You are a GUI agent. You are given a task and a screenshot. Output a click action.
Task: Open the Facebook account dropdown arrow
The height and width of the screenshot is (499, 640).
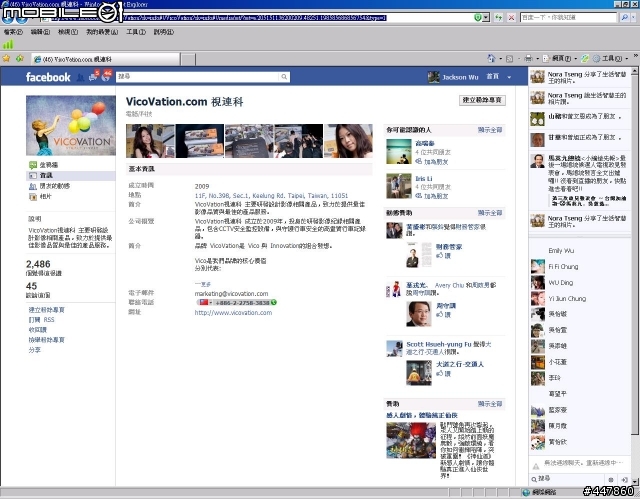click(x=509, y=77)
